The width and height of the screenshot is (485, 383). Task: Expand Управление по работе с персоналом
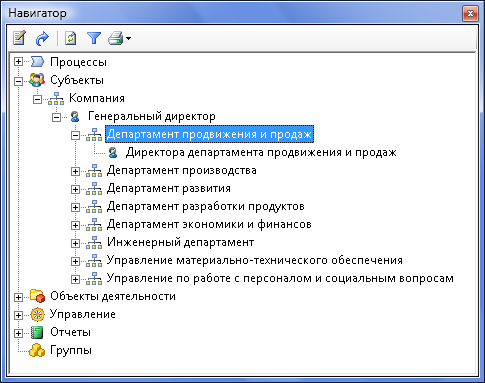(76, 279)
